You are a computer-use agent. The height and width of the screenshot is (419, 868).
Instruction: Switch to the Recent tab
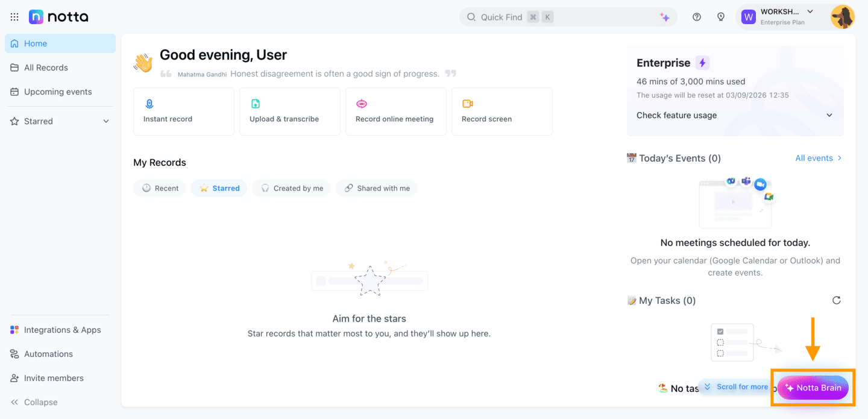click(160, 188)
